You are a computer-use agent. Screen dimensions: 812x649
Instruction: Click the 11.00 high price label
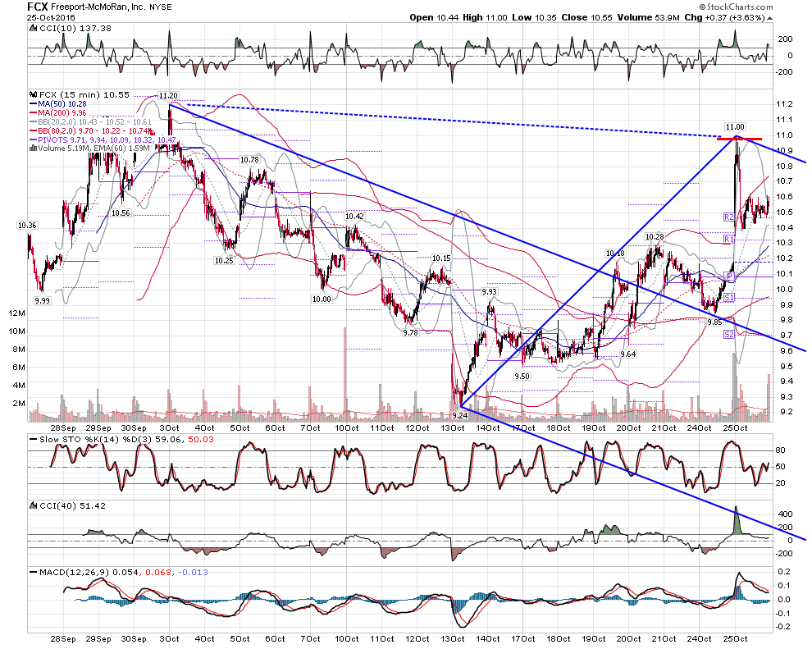(734, 127)
